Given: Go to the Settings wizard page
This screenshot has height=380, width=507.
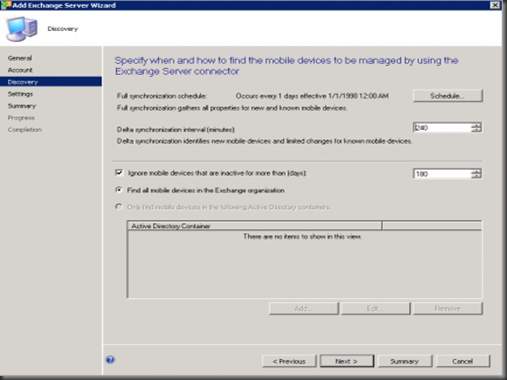Looking at the screenshot, I should 20,94.
